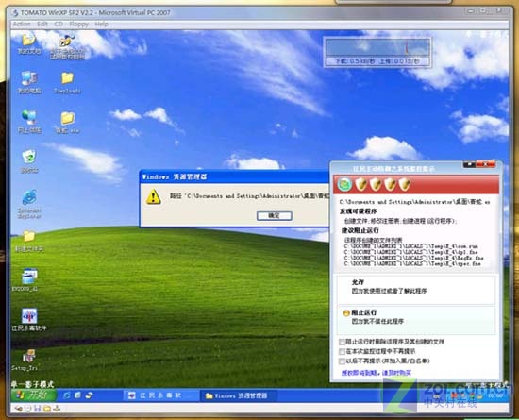Click 确定 in Windows 资源管理器 dialog

tap(274, 216)
